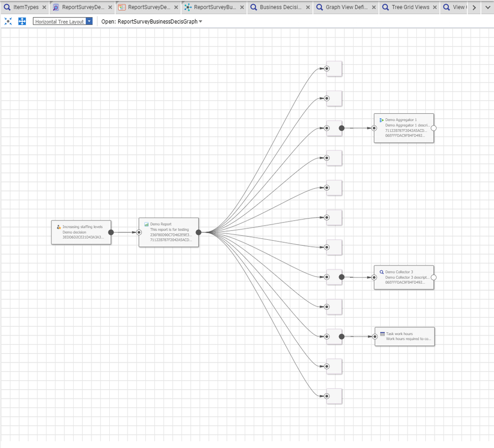Click the Task work hours table icon

pyautogui.click(x=382, y=334)
